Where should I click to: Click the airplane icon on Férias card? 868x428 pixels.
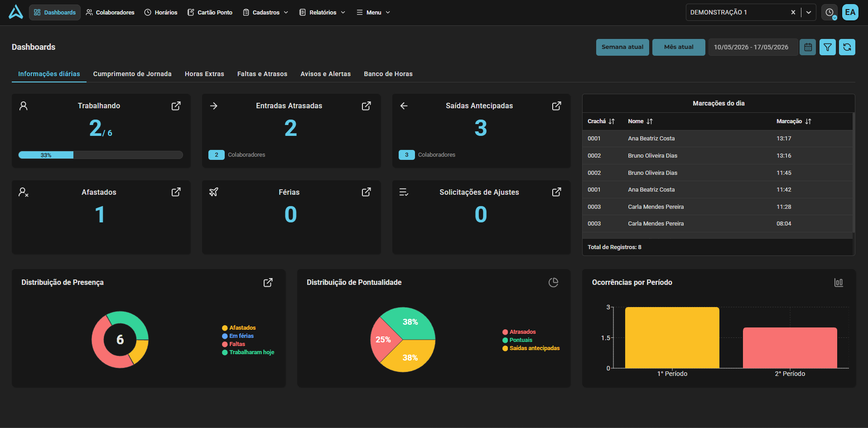tap(214, 192)
